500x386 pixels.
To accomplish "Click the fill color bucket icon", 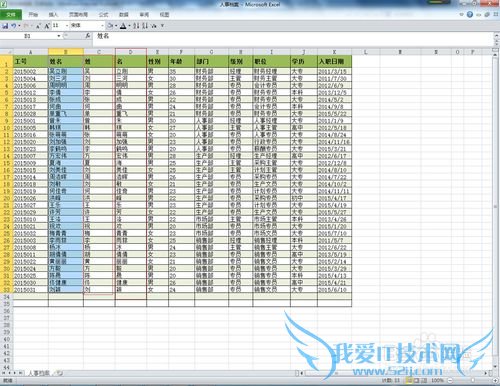I will 110,26.
